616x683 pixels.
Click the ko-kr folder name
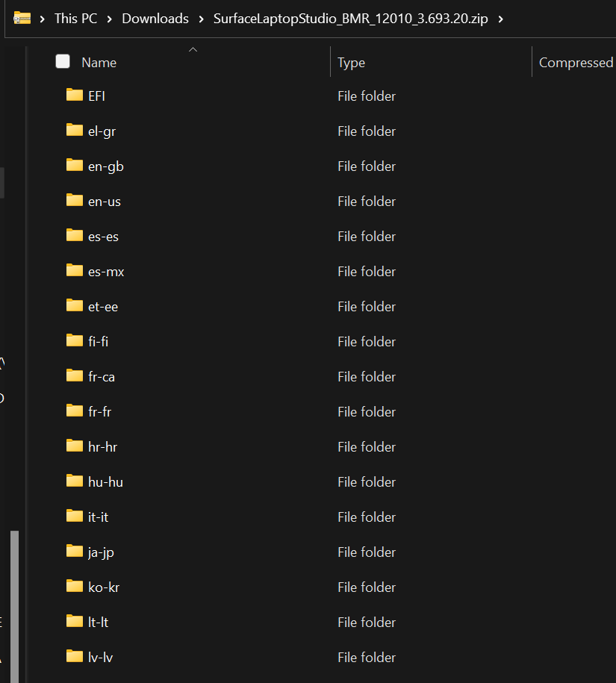pos(104,587)
